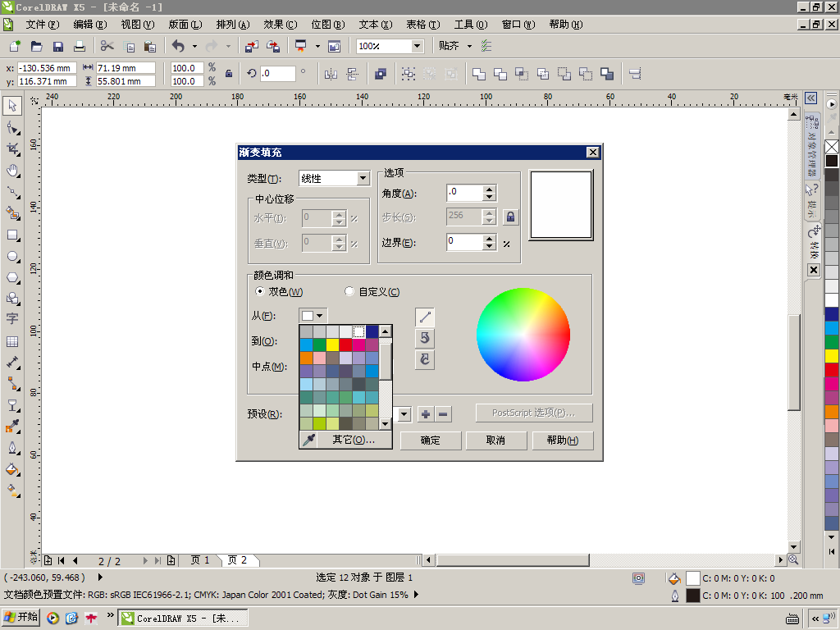This screenshot has width=840, height=630.
Task: Click the Paste clipboard icon
Action: (x=150, y=46)
